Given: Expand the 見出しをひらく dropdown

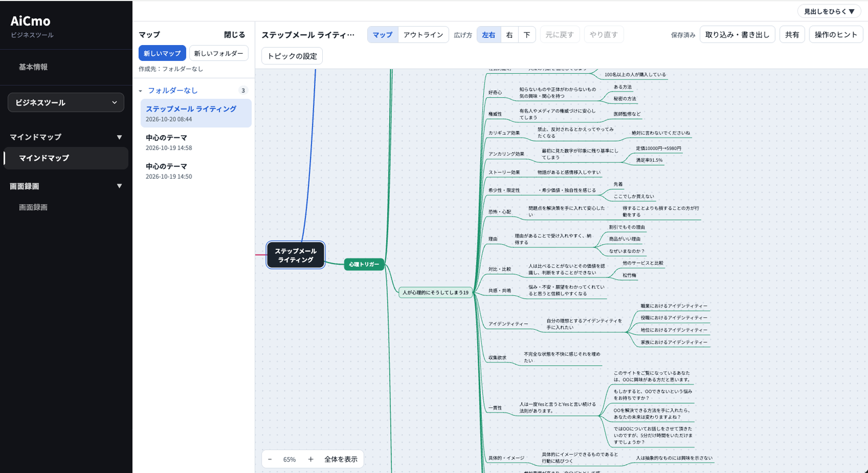Looking at the screenshot, I should pyautogui.click(x=829, y=11).
